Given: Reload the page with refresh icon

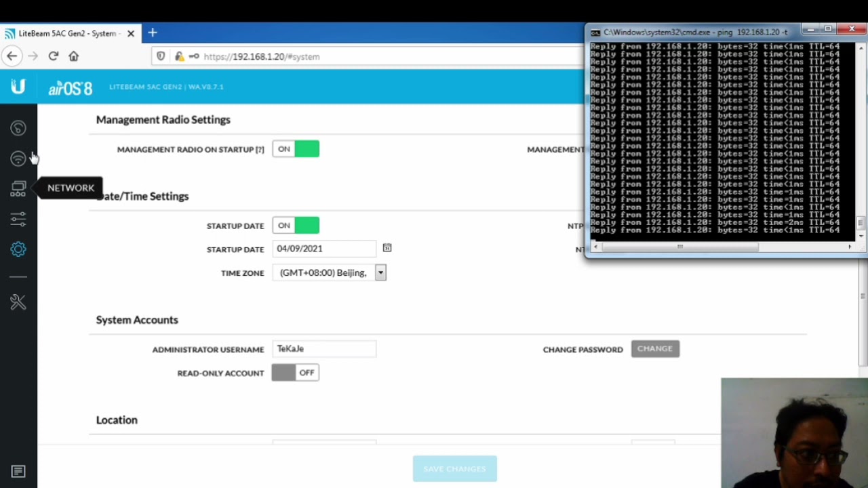Looking at the screenshot, I should pos(54,56).
